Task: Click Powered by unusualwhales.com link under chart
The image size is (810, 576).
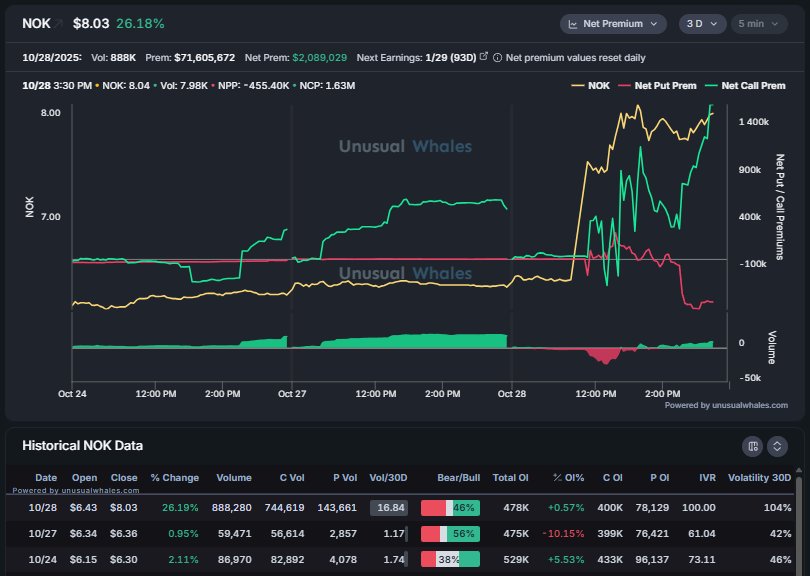Action: (x=726, y=405)
